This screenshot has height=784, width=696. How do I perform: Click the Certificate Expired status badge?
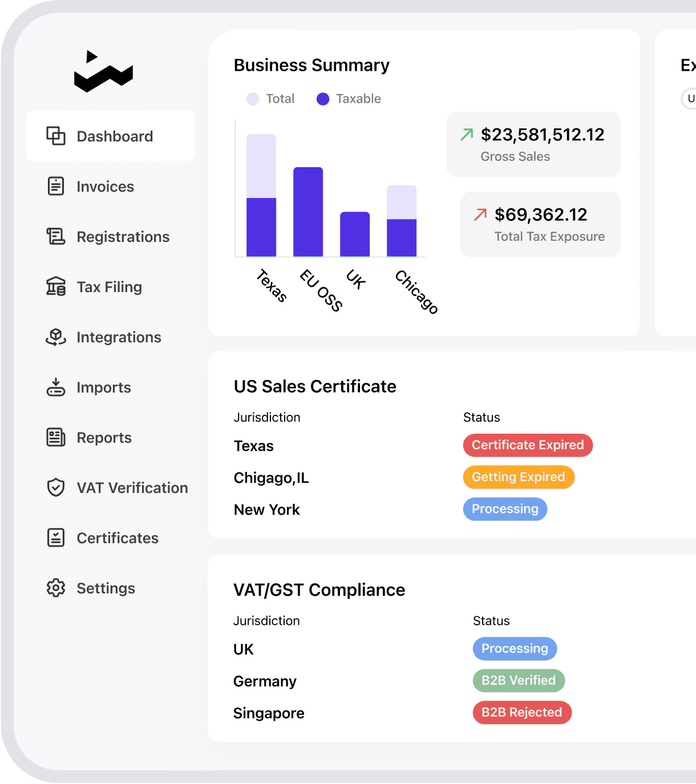pyautogui.click(x=528, y=445)
